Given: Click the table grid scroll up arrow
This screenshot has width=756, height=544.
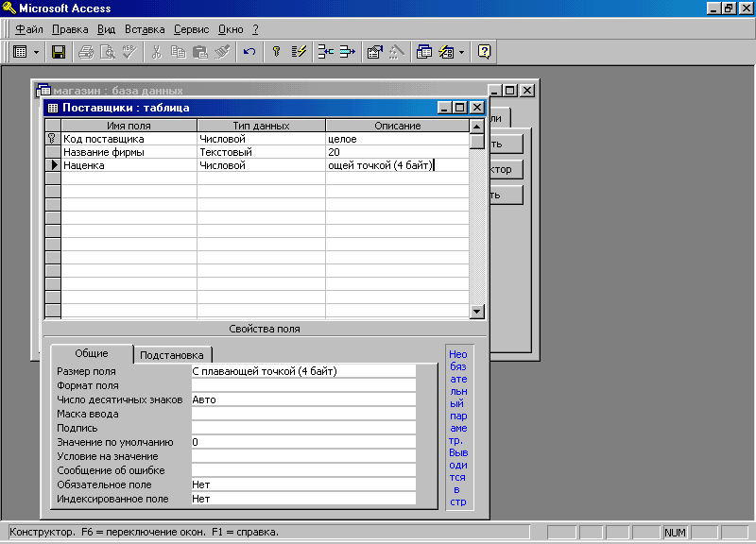Looking at the screenshot, I should 476,127.
